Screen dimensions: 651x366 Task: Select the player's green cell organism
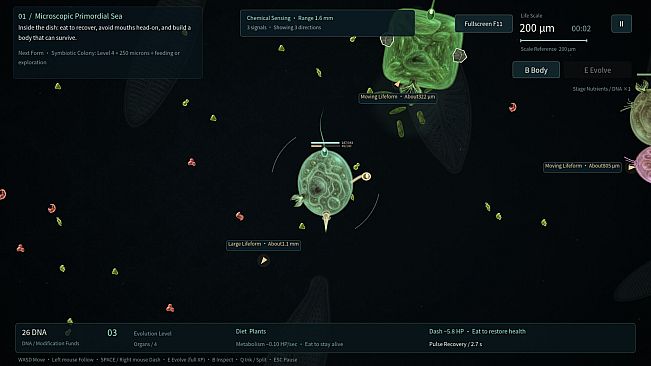pos(325,183)
